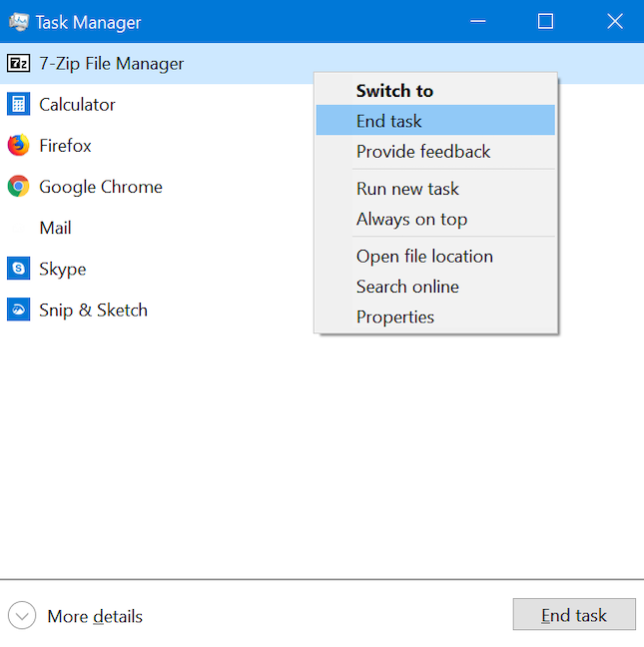The height and width of the screenshot is (647, 644).
Task: Click the End task button at bottom
Action: 574,614
